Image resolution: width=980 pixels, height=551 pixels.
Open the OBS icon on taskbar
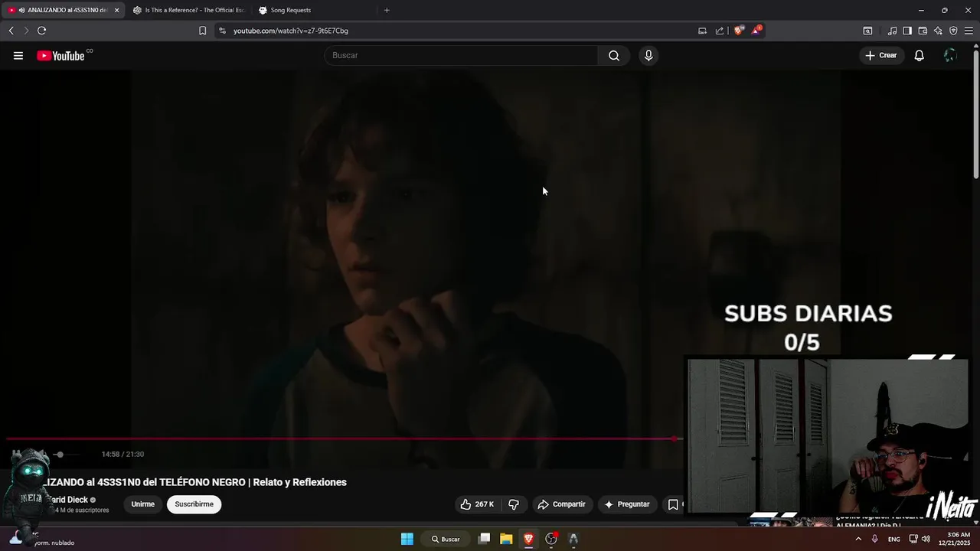(550, 539)
